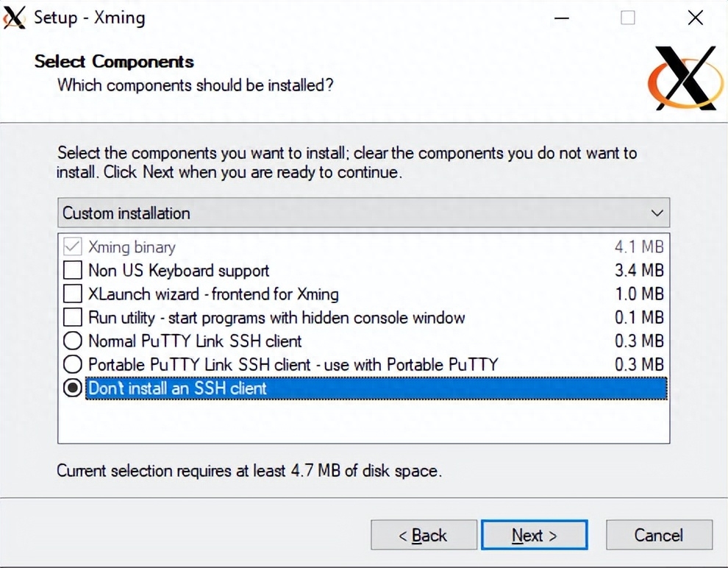Enable Non US Keyboard support checkbox
This screenshot has height=568, width=728.
pyautogui.click(x=72, y=270)
